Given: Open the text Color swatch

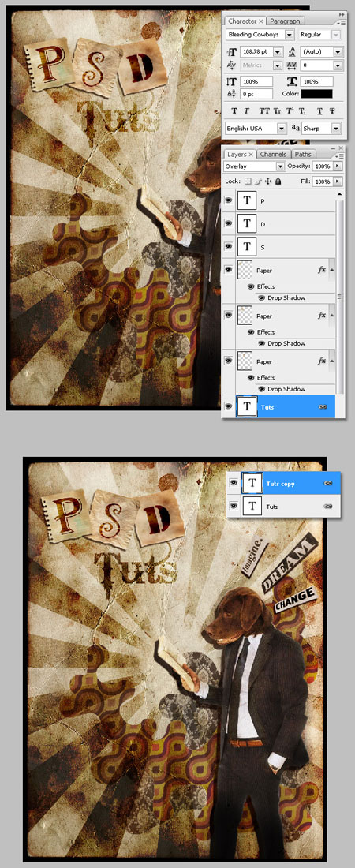Looking at the screenshot, I should 317,94.
